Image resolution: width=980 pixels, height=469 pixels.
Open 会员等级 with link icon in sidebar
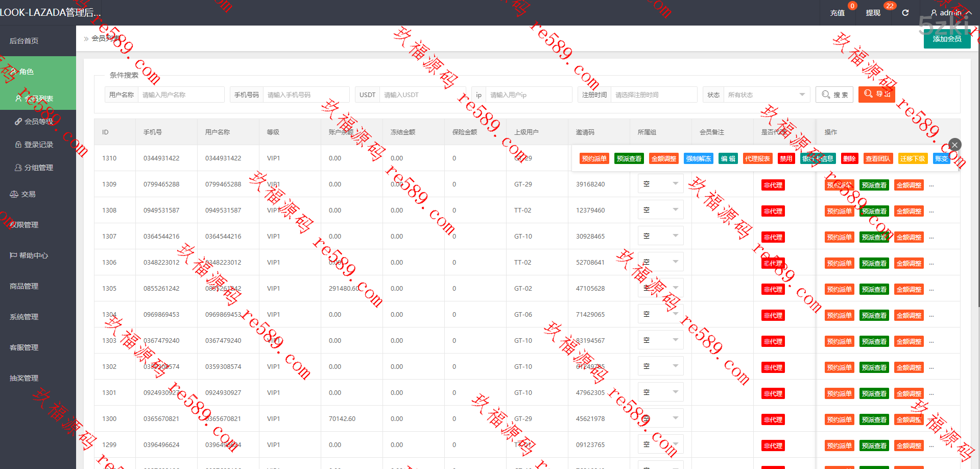click(34, 122)
